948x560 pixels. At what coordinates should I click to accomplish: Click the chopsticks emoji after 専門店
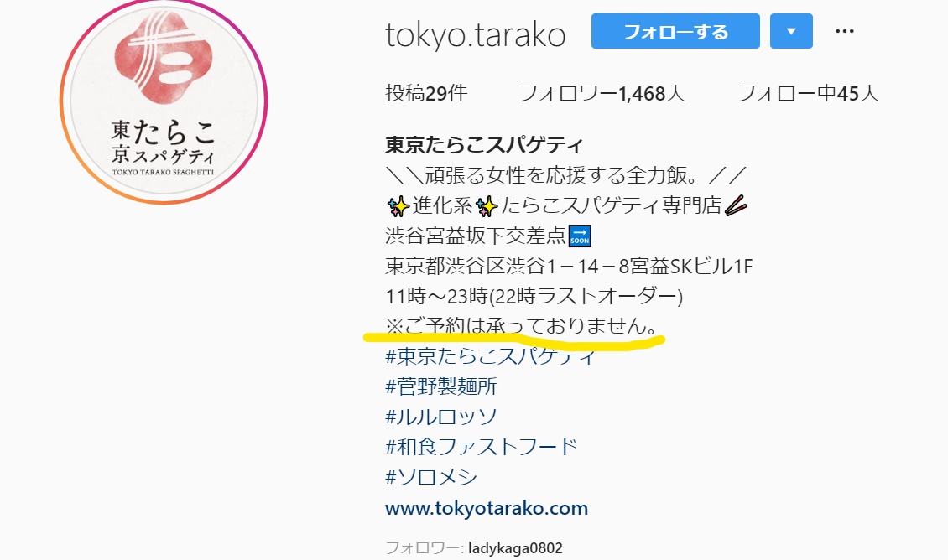click(735, 206)
